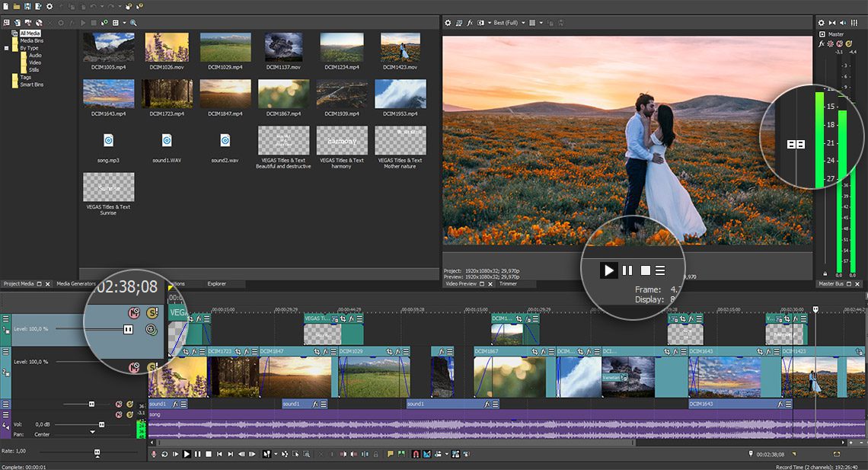Collapse the By Type tree node

click(x=6, y=48)
